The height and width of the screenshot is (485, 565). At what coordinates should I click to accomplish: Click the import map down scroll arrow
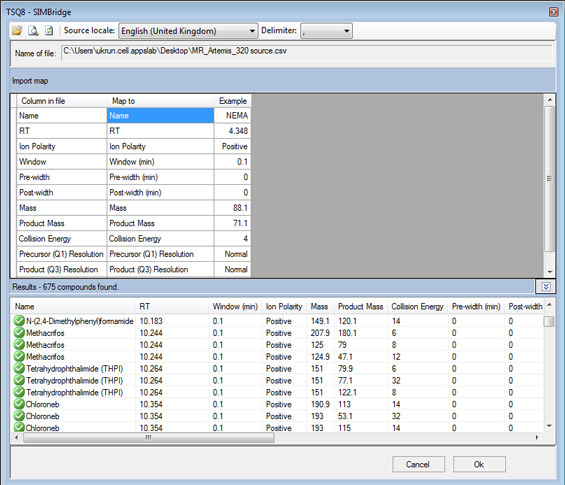point(550,272)
